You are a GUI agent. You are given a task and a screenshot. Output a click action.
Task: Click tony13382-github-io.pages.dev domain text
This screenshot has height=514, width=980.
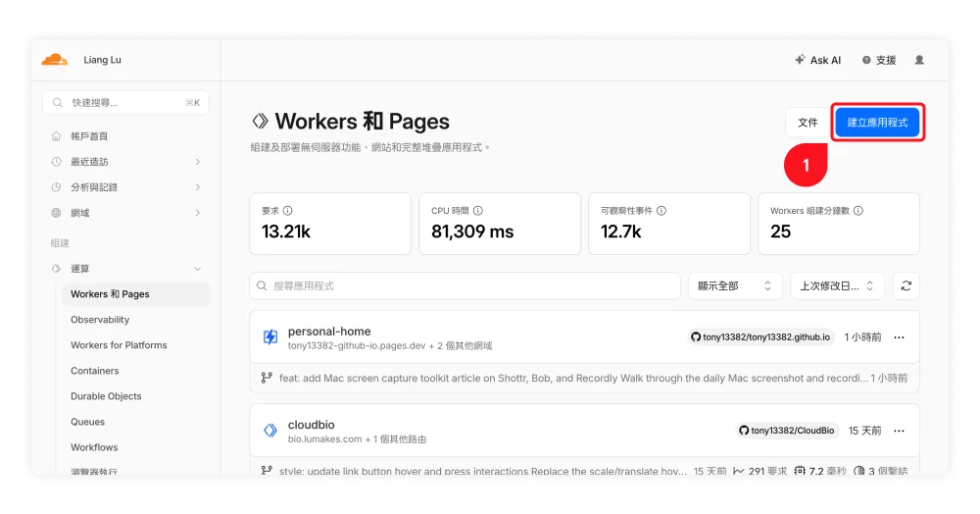[x=357, y=346]
